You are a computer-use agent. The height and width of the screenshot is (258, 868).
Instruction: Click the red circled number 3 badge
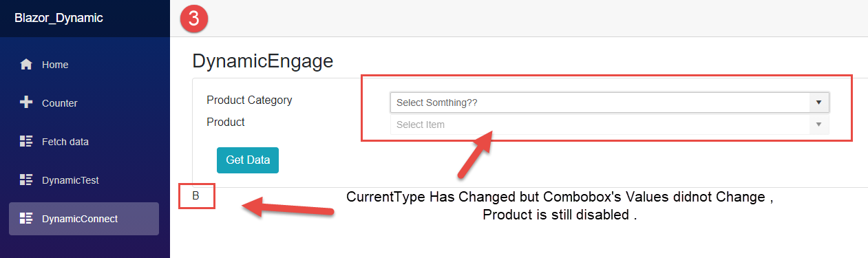click(x=194, y=19)
